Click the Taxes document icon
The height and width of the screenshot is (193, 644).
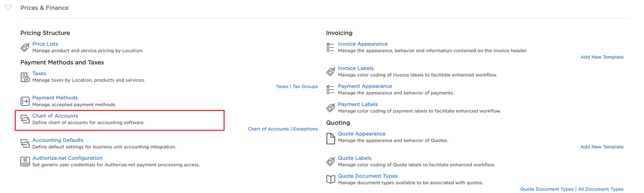[x=25, y=77]
